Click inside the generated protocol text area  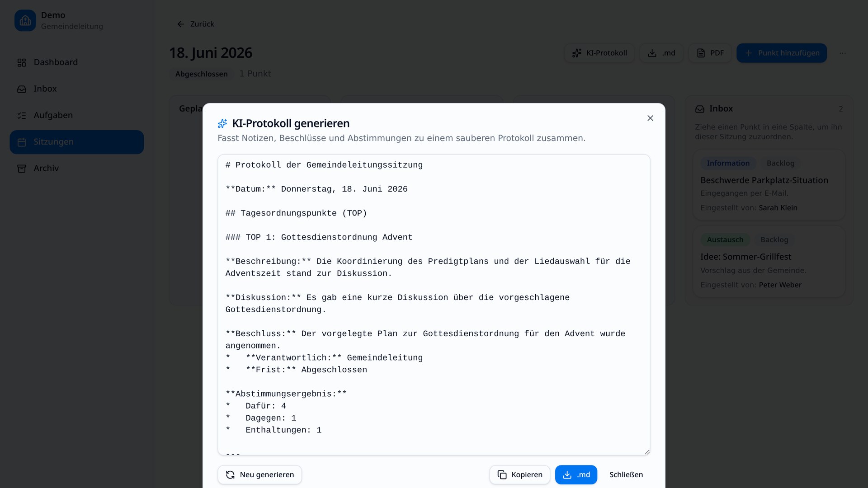(x=434, y=305)
